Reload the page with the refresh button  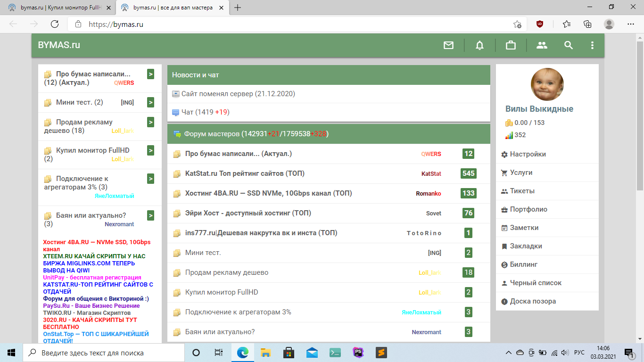click(x=55, y=24)
